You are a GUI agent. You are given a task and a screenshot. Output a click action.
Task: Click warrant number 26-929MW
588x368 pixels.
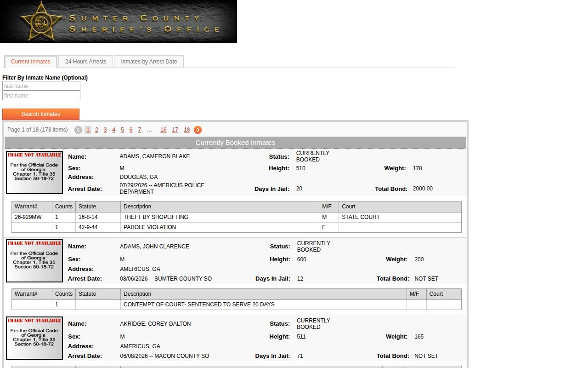28,217
